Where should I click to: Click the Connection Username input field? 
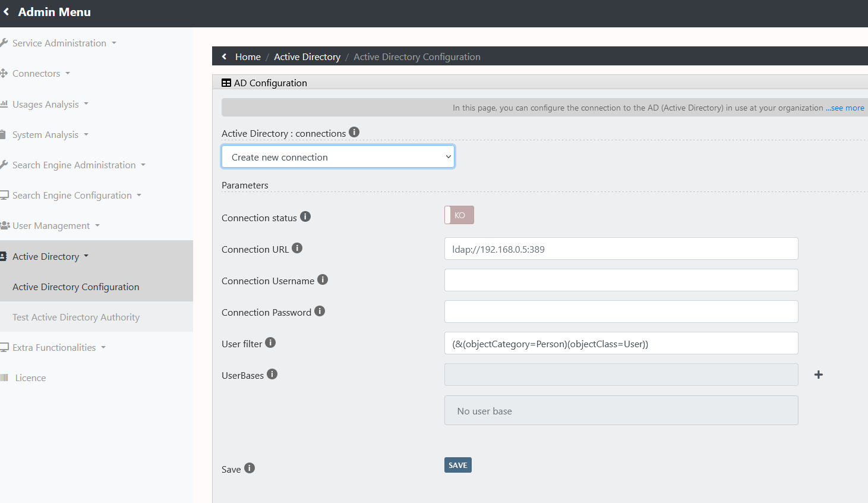[621, 280]
